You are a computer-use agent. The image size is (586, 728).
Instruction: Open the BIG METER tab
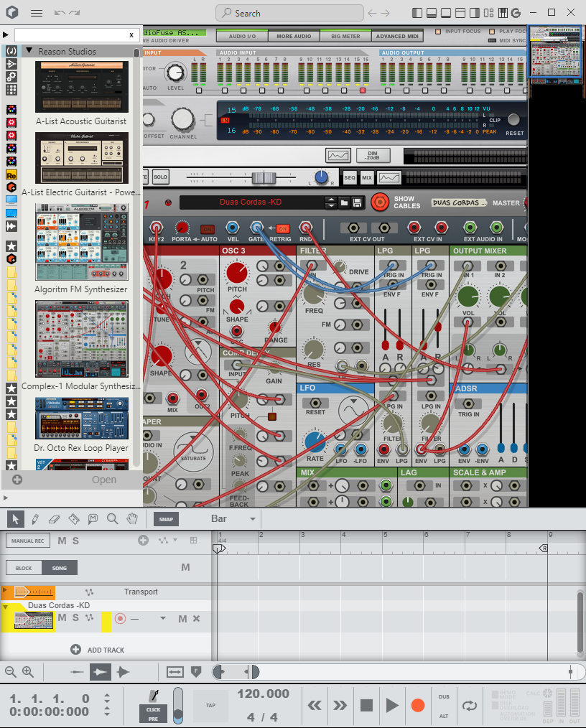pyautogui.click(x=345, y=36)
